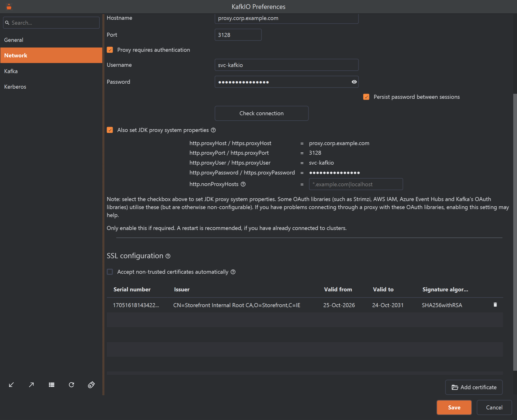517x420 pixels.
Task: Open help icon next to http.nonProxyHosts
Action: point(243,184)
